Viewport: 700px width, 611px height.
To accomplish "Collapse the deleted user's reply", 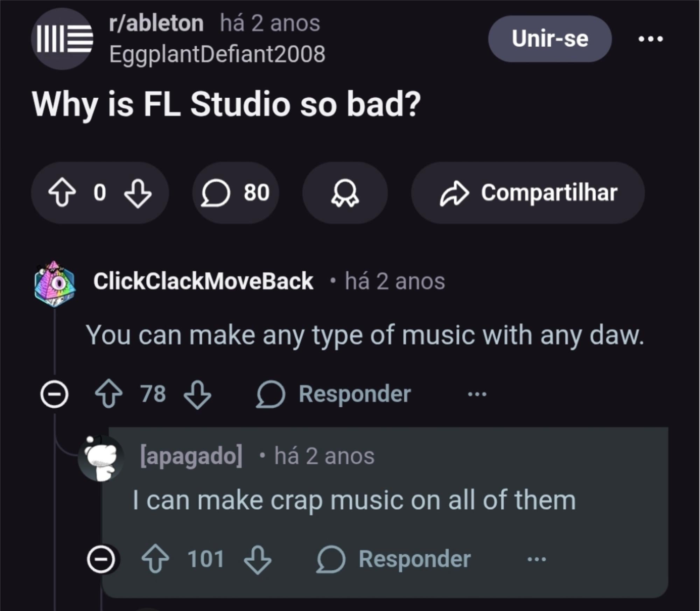I will click(101, 559).
